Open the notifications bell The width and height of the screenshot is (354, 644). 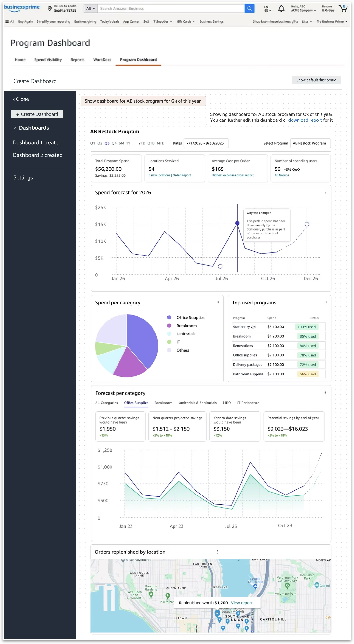point(281,8)
